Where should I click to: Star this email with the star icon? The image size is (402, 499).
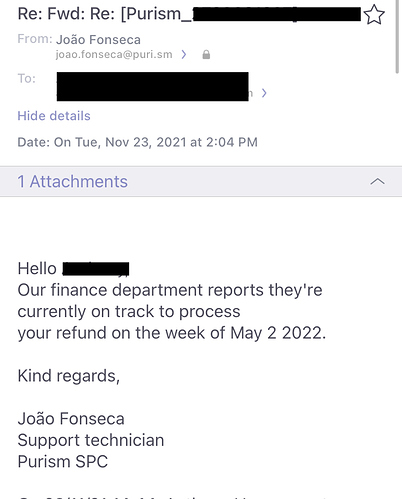click(x=374, y=15)
